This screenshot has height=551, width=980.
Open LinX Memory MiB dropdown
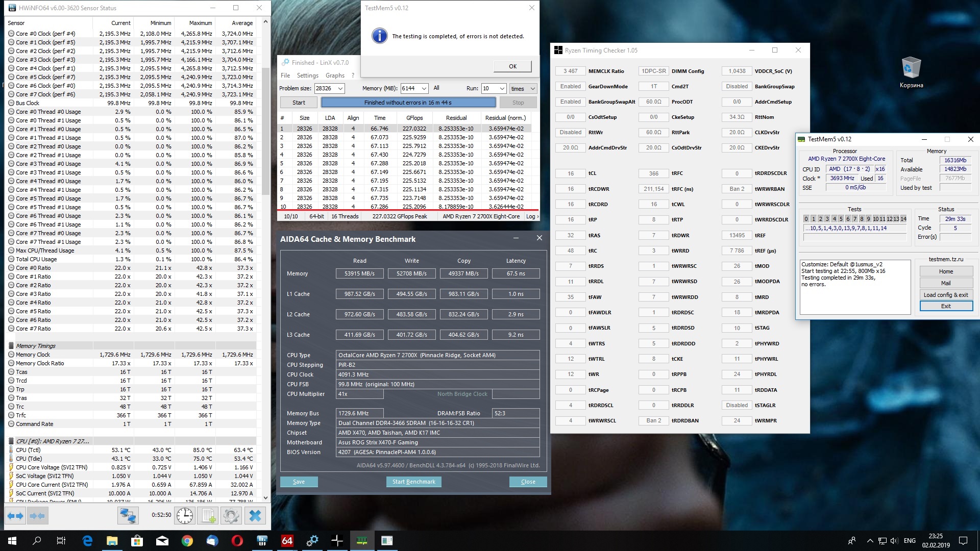pos(424,89)
